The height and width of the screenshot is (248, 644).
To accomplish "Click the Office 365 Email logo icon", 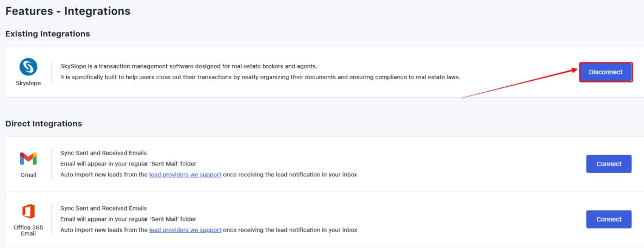I will click(28, 212).
